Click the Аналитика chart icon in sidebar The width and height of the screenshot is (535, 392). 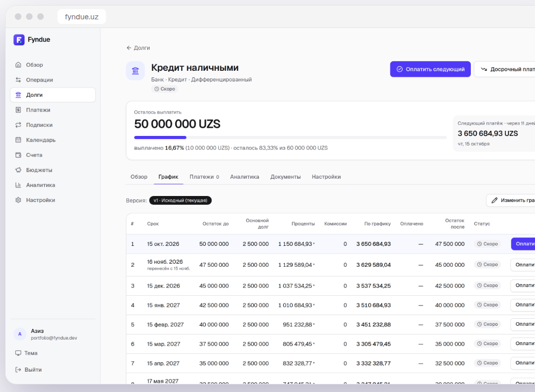(x=18, y=185)
